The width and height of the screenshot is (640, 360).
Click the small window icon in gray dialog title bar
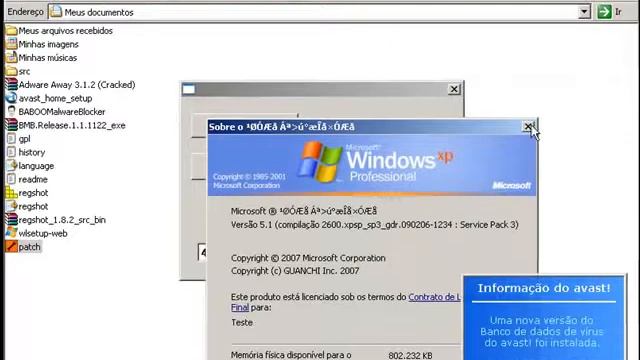pyautogui.click(x=189, y=89)
